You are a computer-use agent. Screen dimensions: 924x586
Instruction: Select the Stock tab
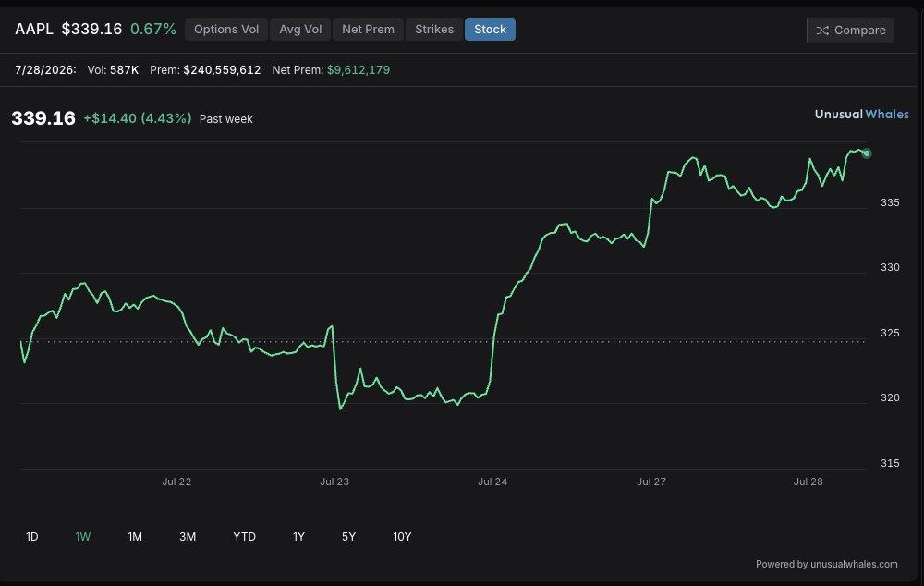tap(491, 30)
